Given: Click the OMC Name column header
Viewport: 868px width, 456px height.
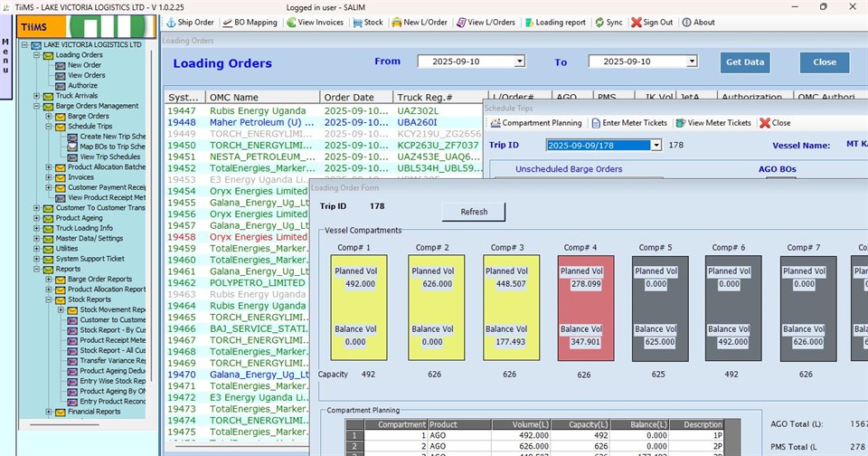Looking at the screenshot, I should tap(262, 97).
